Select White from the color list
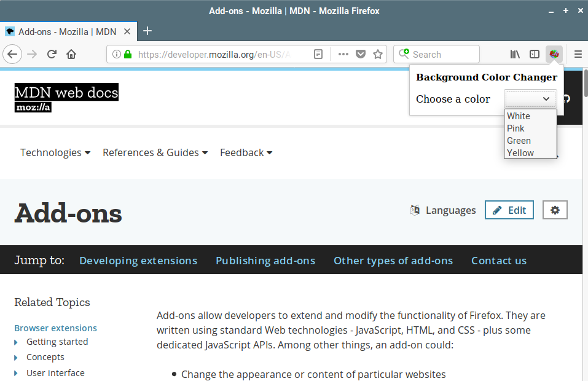The image size is (588, 381). tap(530, 116)
